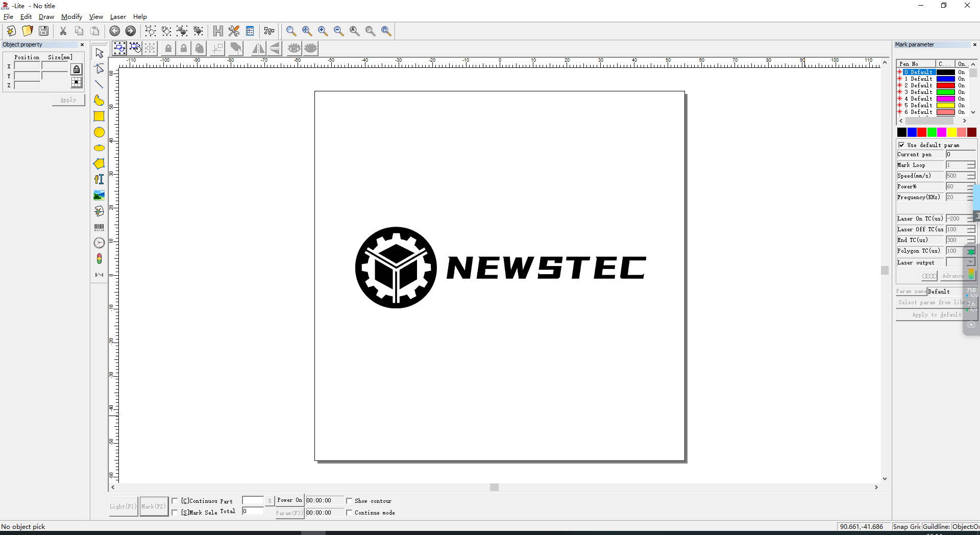Select the Line drawing tool
This screenshot has height=535, width=980.
99,84
